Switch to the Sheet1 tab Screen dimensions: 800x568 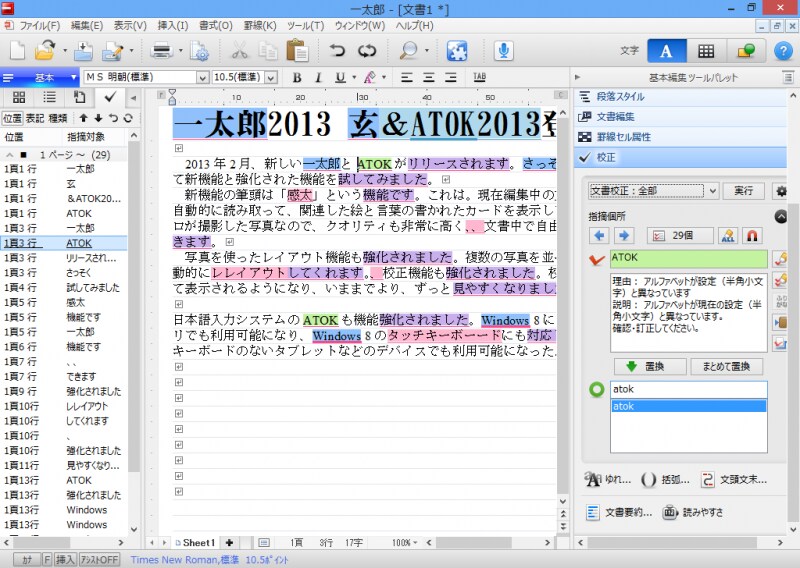[195, 543]
